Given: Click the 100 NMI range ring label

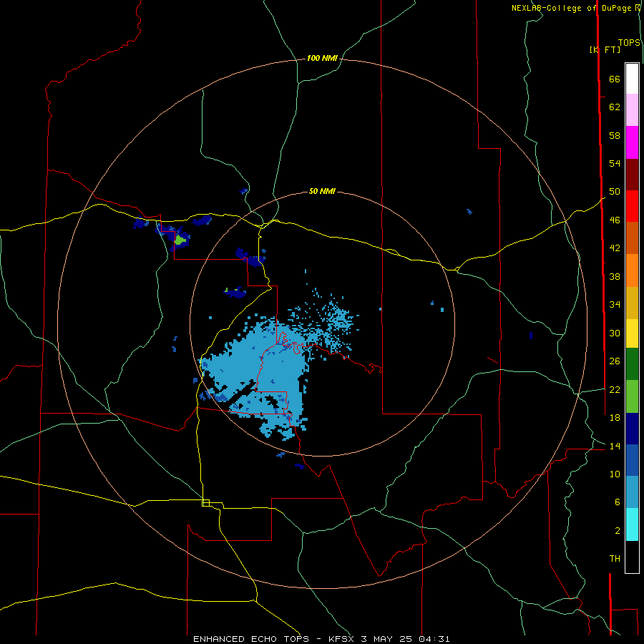Looking at the screenshot, I should (x=322, y=59).
